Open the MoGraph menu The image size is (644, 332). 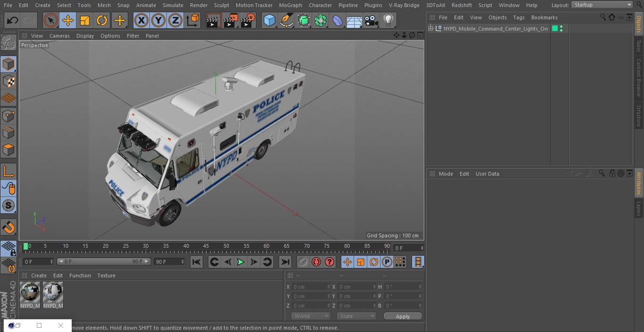click(x=290, y=5)
